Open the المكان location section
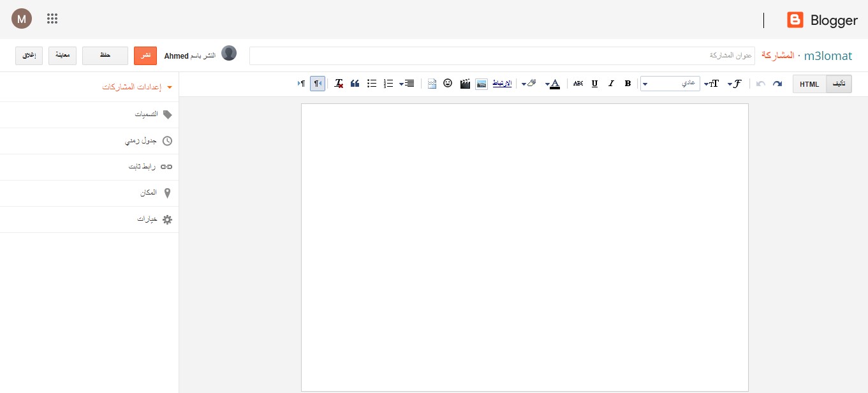The width and height of the screenshot is (868, 393). pyautogui.click(x=89, y=193)
